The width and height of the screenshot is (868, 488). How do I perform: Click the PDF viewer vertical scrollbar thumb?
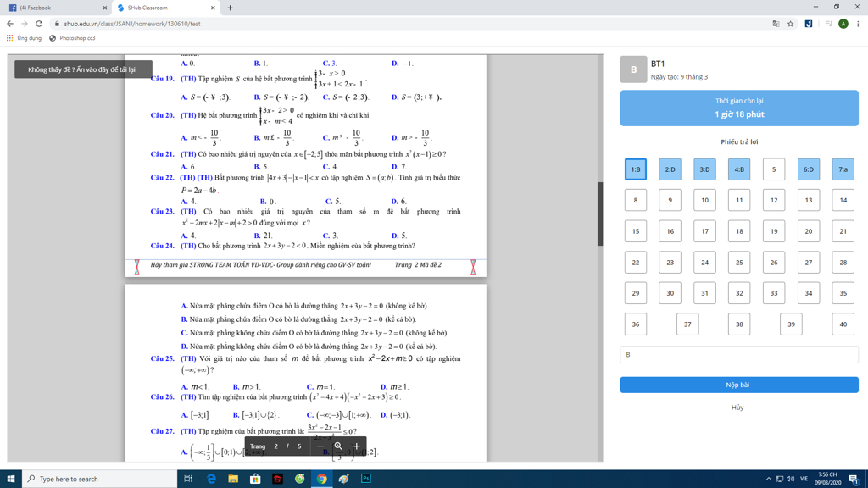click(600, 213)
